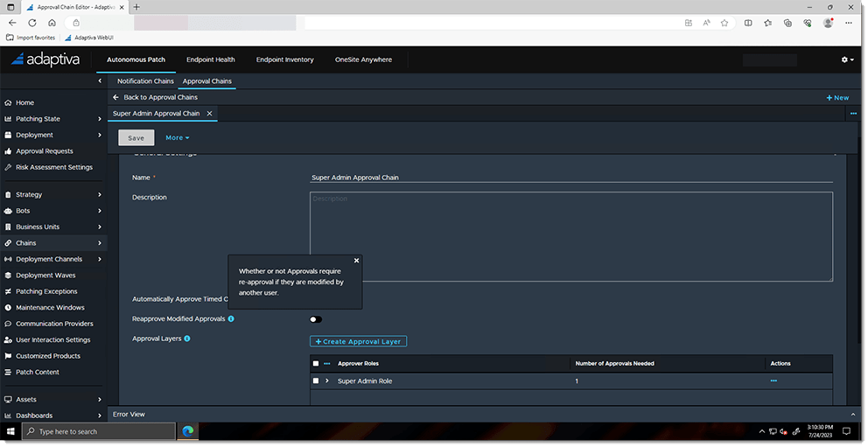Expand Bots submenu arrow
Image resolution: width=868 pixels, height=447 pixels.
100,211
